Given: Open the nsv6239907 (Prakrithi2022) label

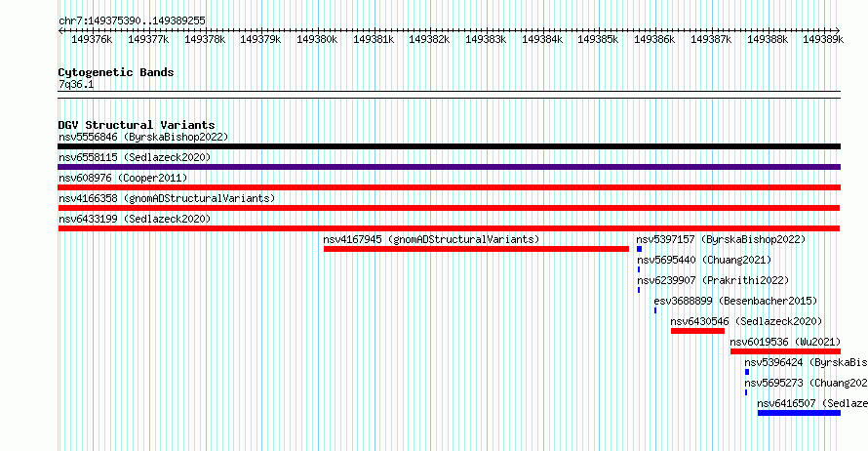Looking at the screenshot, I should [713, 280].
